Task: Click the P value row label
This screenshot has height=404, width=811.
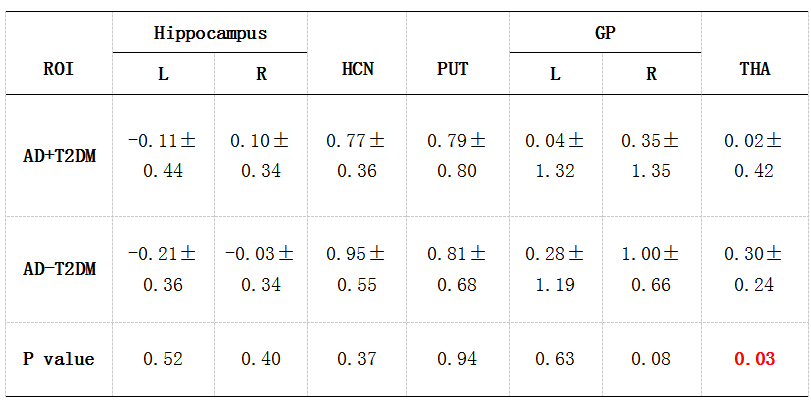Action: tap(59, 358)
